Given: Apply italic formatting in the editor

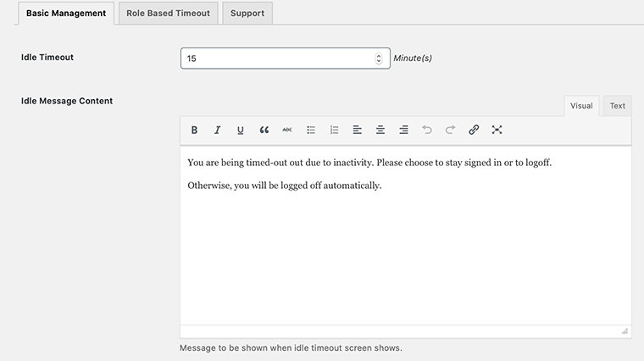Looking at the screenshot, I should pyautogui.click(x=217, y=131).
